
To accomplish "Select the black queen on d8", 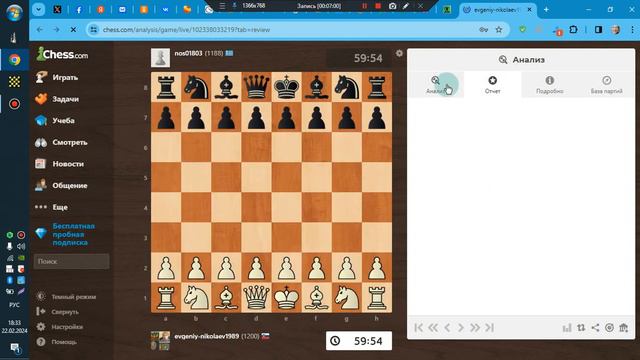I will pyautogui.click(x=256, y=87).
